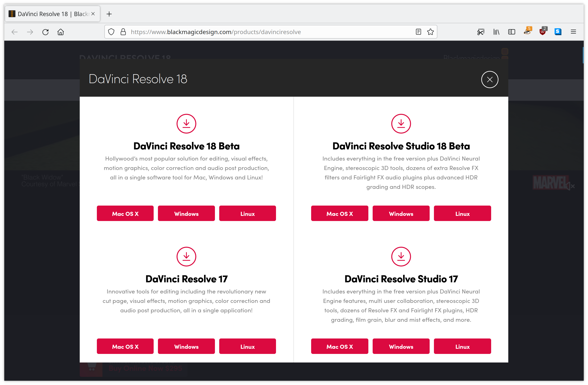Click the download icon above DaVinci Resolve 18 Beta

click(x=186, y=123)
